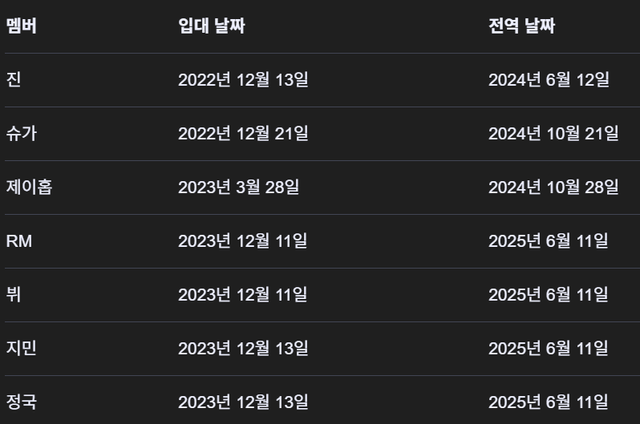
Task: Select the enlistment date in RM's row
Action: coord(243,241)
